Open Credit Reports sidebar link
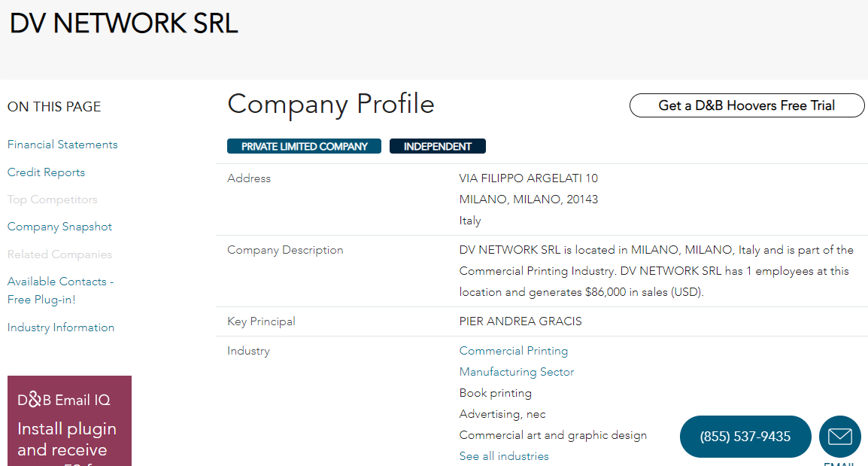The width and height of the screenshot is (868, 466). pyautogui.click(x=46, y=172)
